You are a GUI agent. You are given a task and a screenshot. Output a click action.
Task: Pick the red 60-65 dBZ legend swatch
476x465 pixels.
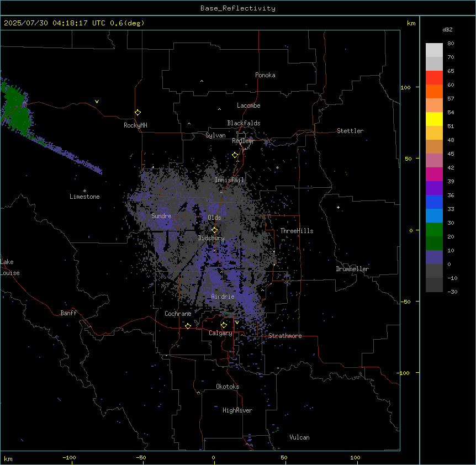(434, 77)
